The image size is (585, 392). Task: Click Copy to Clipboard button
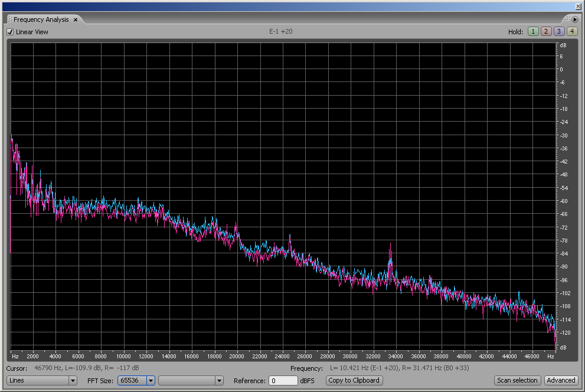pyautogui.click(x=354, y=380)
